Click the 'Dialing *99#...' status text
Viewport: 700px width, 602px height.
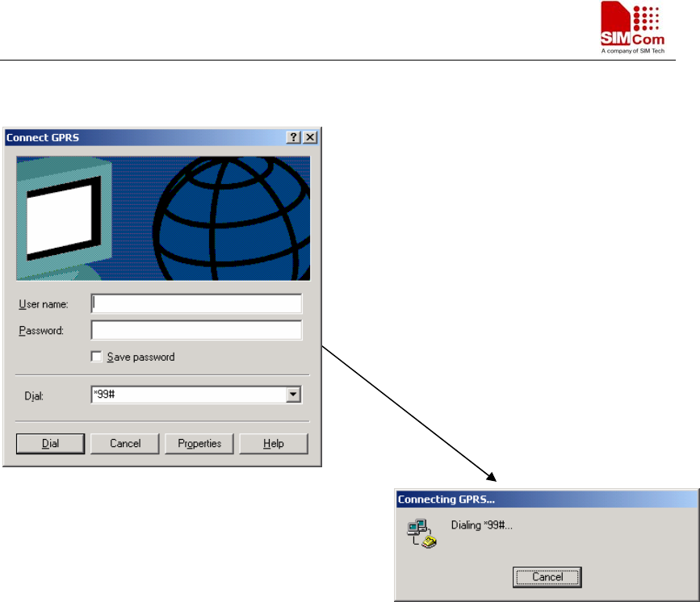[x=482, y=525]
